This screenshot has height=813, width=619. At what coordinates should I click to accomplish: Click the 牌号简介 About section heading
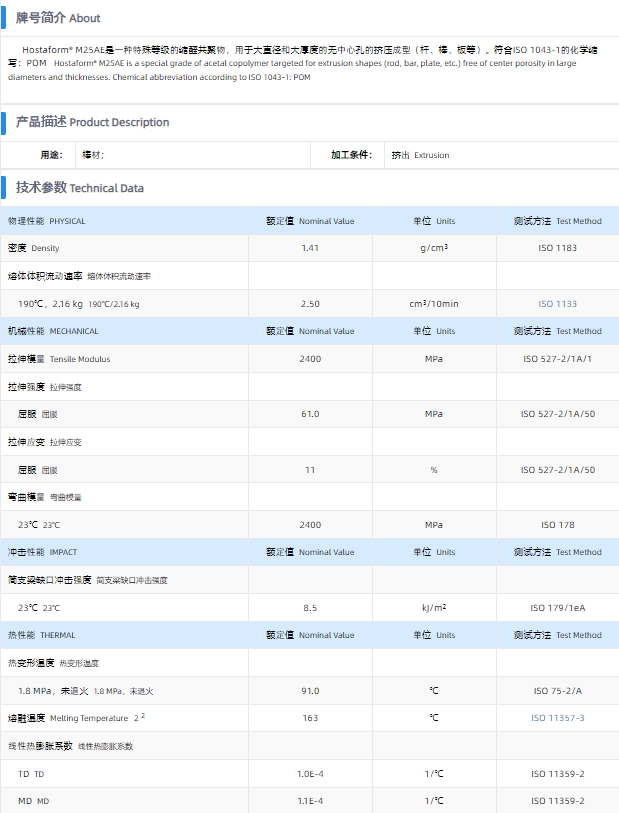pos(58,18)
